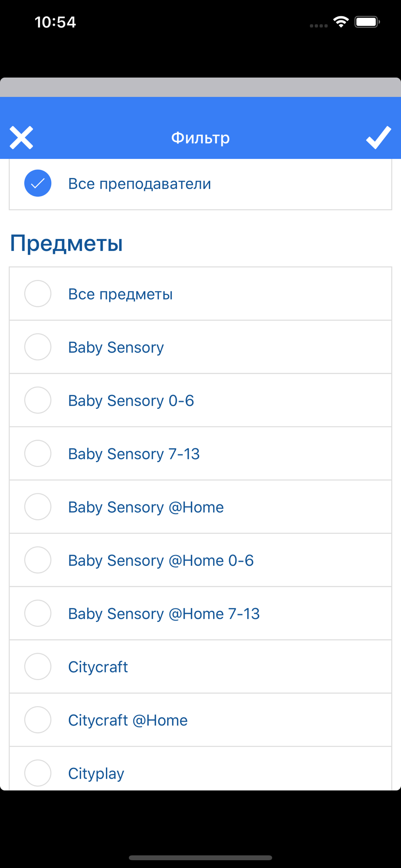Enable the Baby Sensory @Home 0-6 filter
Image resolution: width=401 pixels, height=868 pixels.
pos(38,560)
